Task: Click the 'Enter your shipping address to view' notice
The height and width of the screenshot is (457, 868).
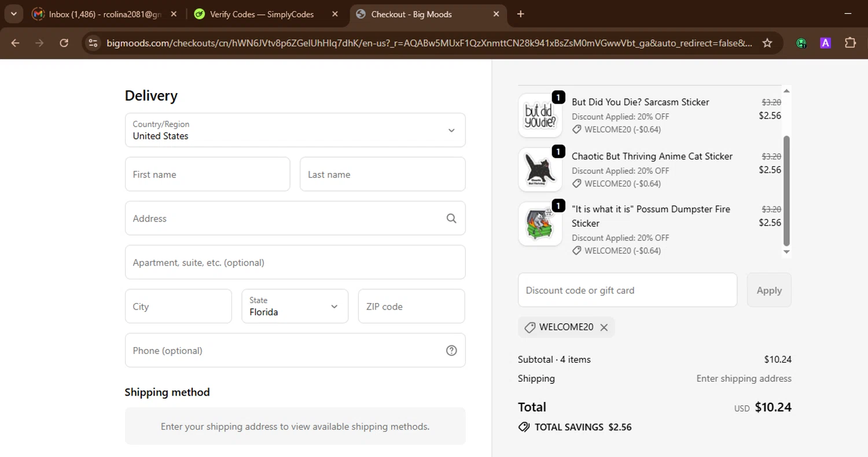Action: click(x=295, y=426)
